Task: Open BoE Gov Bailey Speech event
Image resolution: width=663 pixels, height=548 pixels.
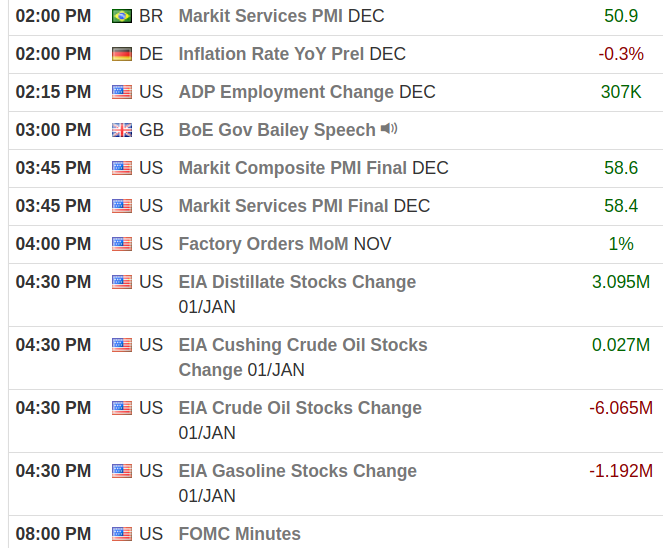Action: pos(277,130)
